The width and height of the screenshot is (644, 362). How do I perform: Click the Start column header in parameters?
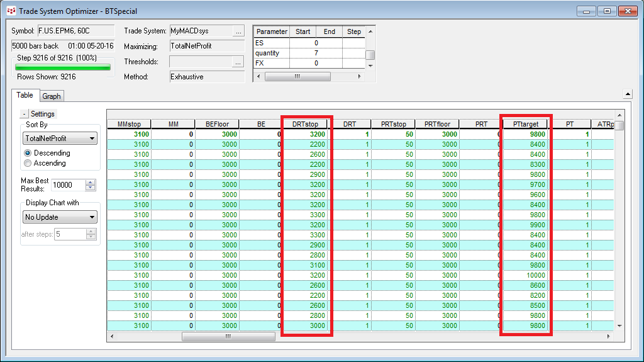[x=303, y=31]
